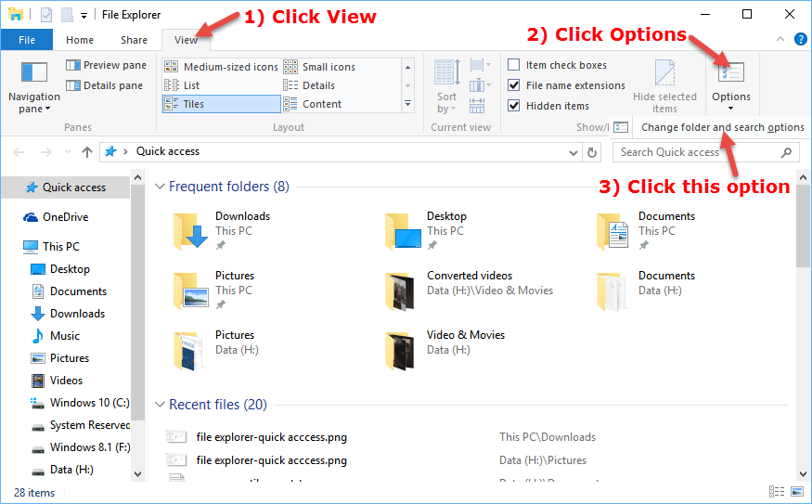Viewport: 812px width, 504px height.
Task: Choose Content layout
Action: click(313, 104)
